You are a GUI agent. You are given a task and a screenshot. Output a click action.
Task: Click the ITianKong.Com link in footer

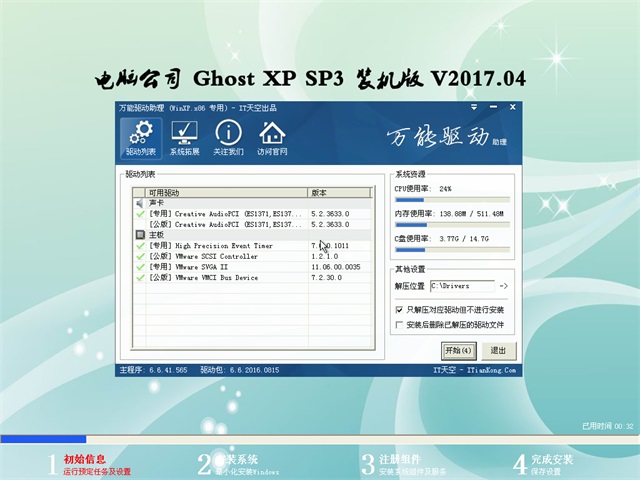coord(491,370)
